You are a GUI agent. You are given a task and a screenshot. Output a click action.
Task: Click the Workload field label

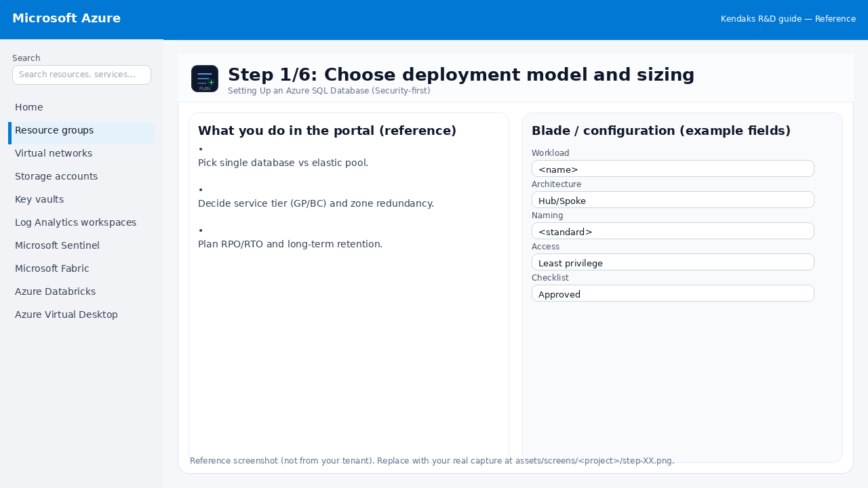click(551, 153)
